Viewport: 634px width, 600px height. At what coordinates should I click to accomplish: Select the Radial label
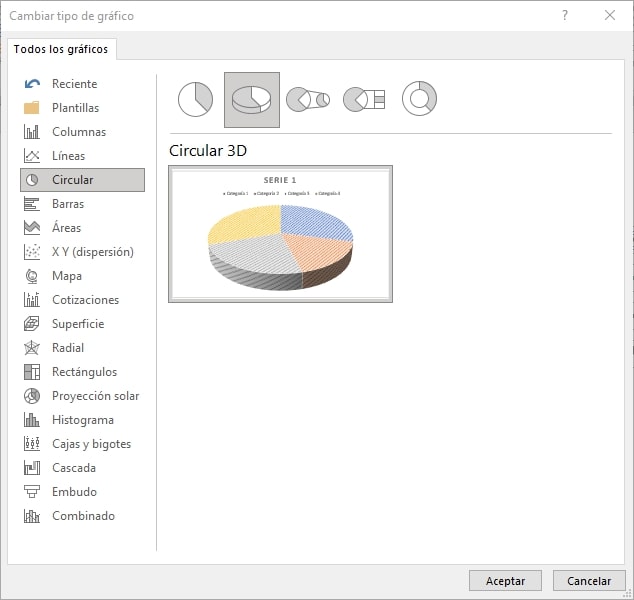coord(68,348)
